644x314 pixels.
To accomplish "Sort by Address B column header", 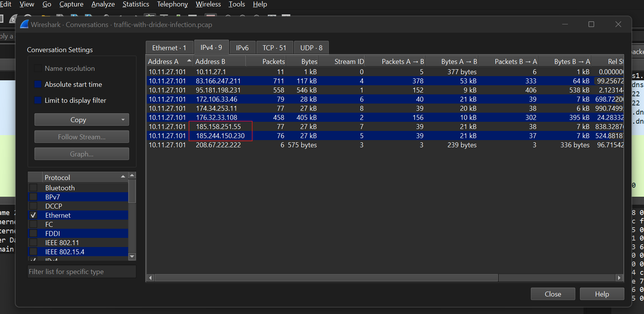I will pos(219,61).
